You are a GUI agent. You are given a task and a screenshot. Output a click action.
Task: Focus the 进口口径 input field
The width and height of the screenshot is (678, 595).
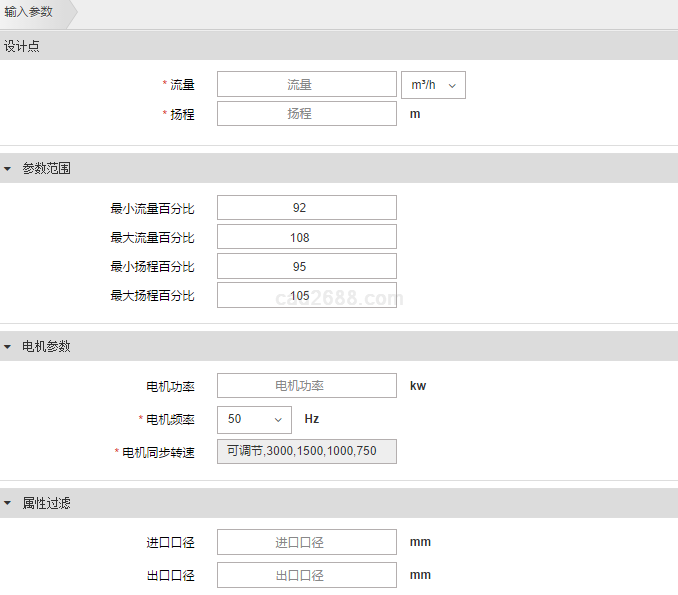[306, 543]
